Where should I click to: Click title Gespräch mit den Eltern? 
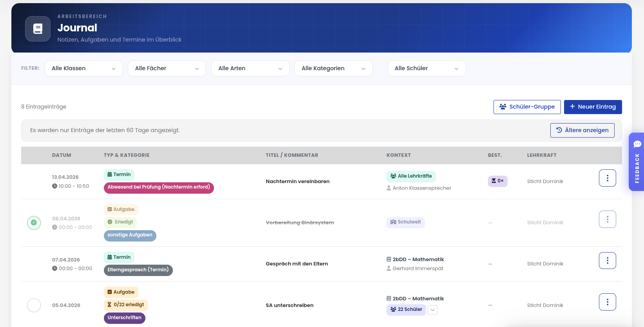point(297,264)
